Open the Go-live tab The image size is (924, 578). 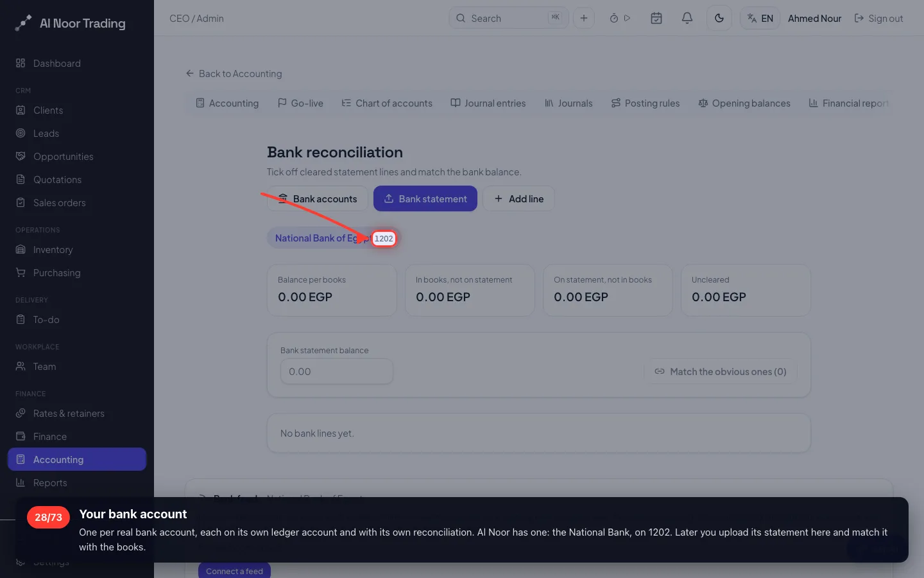click(x=300, y=103)
